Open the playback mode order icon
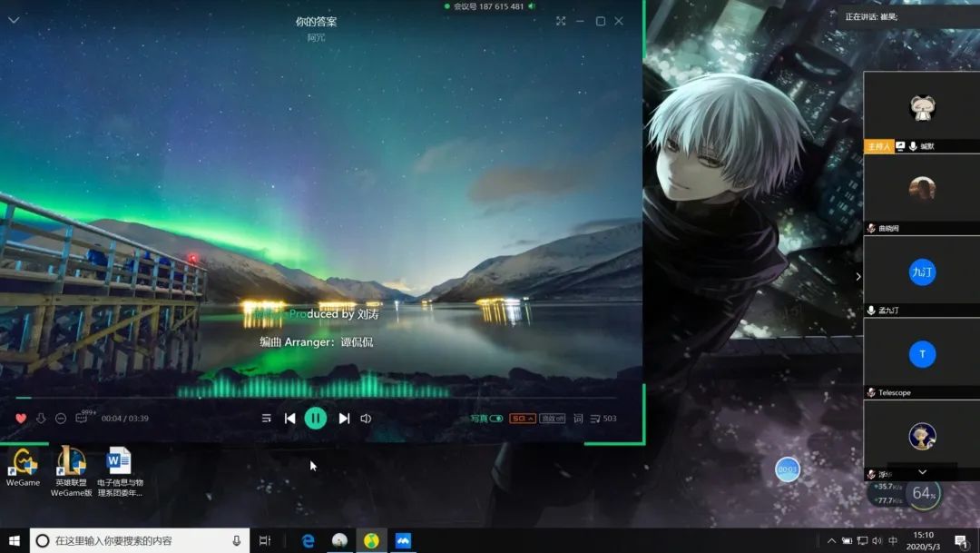 pos(267,419)
